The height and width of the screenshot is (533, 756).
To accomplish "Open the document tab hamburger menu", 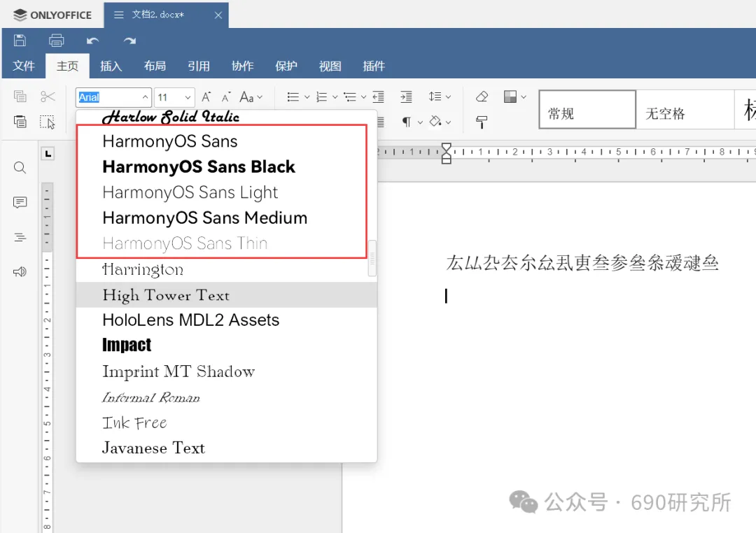I will [118, 15].
